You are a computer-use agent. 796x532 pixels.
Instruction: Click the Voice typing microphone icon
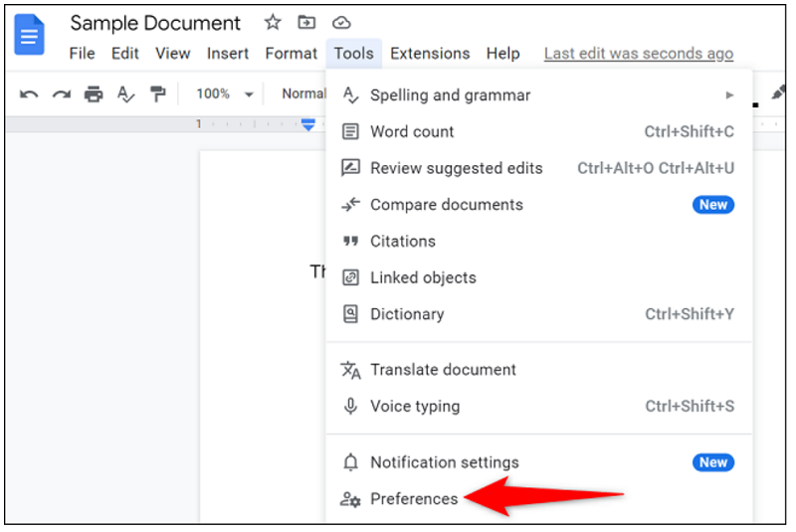click(x=350, y=407)
